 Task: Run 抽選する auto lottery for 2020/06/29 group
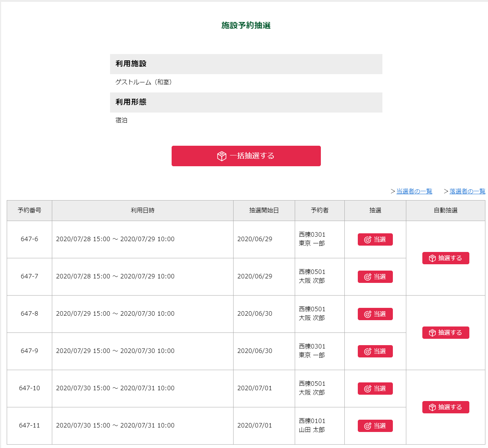[445, 258]
